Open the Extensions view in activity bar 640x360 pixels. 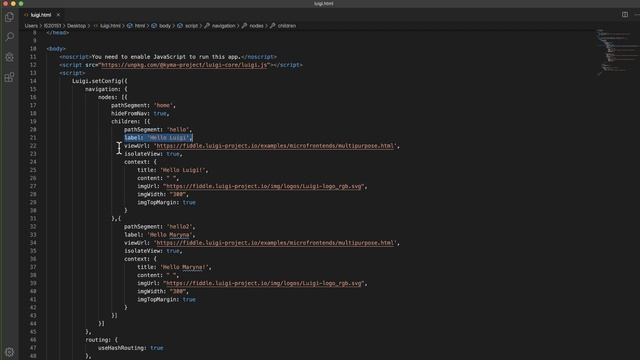coord(9,77)
